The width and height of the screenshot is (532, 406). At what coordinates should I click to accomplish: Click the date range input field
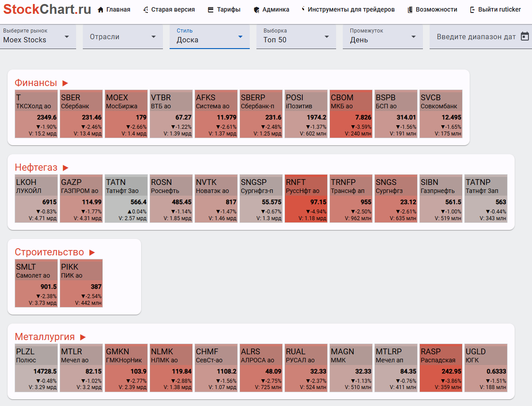pyautogui.click(x=481, y=37)
